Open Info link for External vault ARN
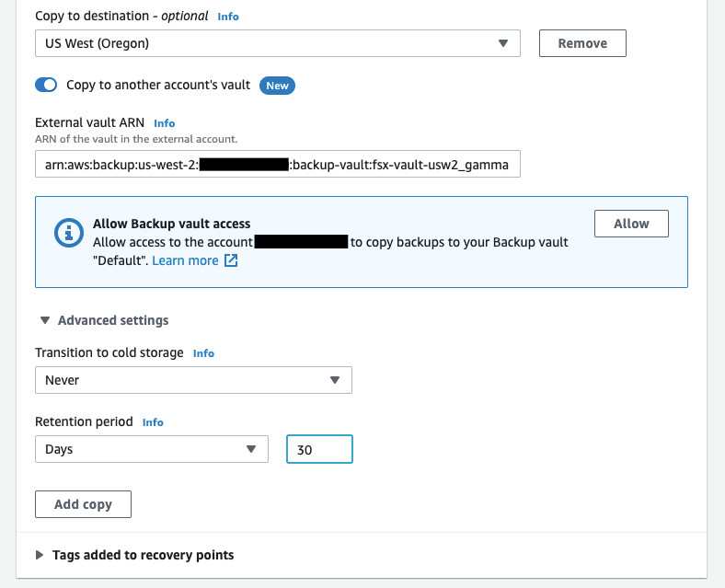Viewport: 725px width, 588px height. tap(164, 123)
